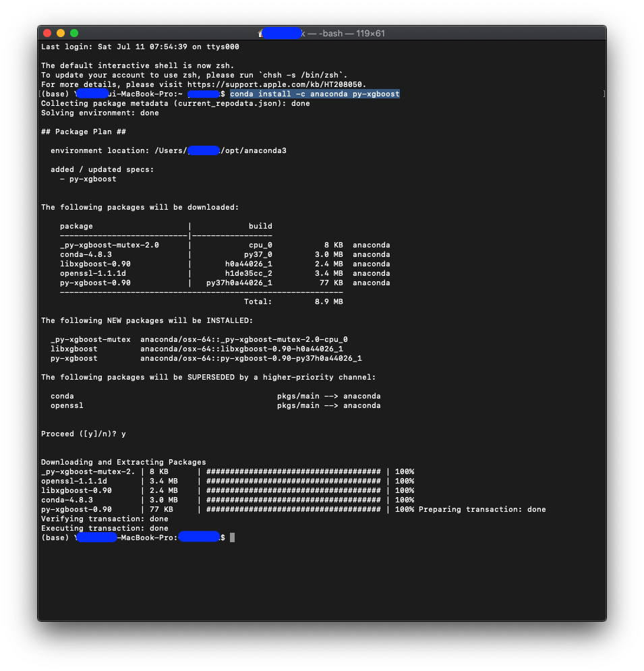Click 'The default interactive shell is now zsh.' line
Viewport: 644px width, 671px height.
click(138, 65)
